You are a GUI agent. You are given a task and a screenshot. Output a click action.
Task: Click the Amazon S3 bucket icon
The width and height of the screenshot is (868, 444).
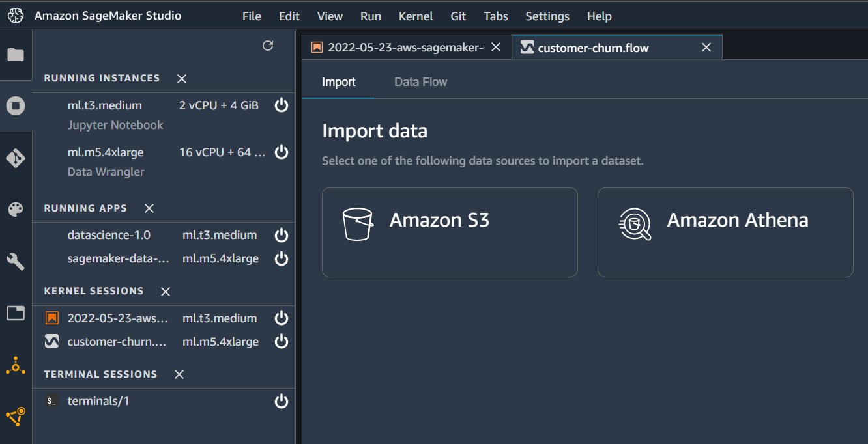[358, 224]
